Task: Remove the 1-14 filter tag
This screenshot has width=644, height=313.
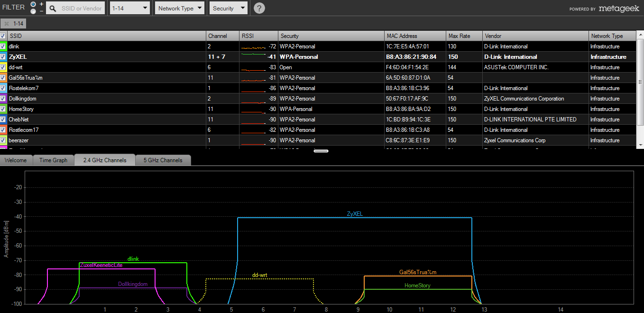Action: tap(7, 23)
